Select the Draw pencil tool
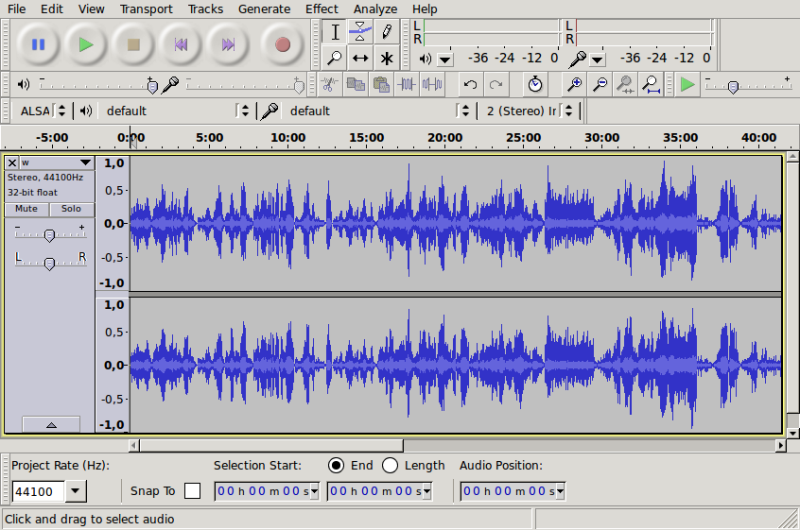Image resolution: width=800 pixels, height=530 pixels. 387,32
